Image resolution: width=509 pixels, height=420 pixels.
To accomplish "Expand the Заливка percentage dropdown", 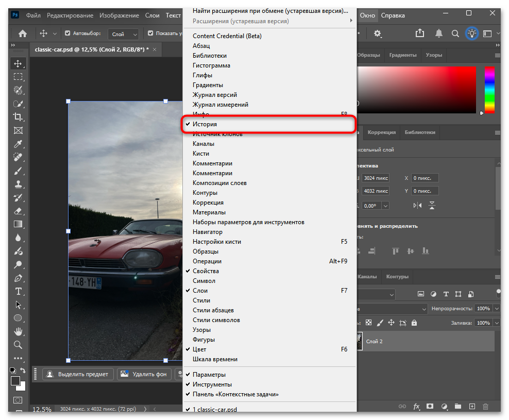I will (497, 323).
